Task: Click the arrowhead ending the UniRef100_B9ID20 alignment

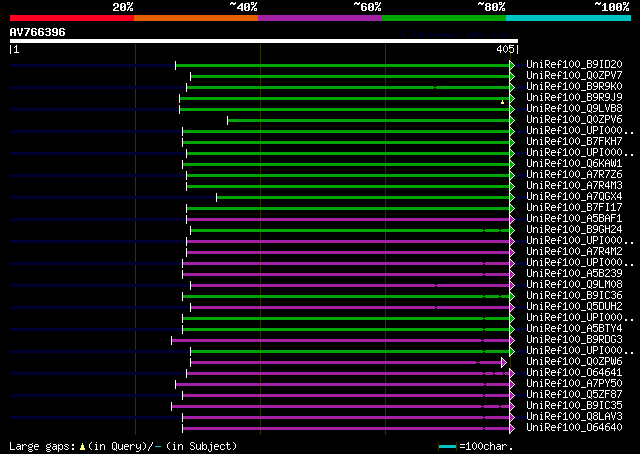Action: [512, 65]
